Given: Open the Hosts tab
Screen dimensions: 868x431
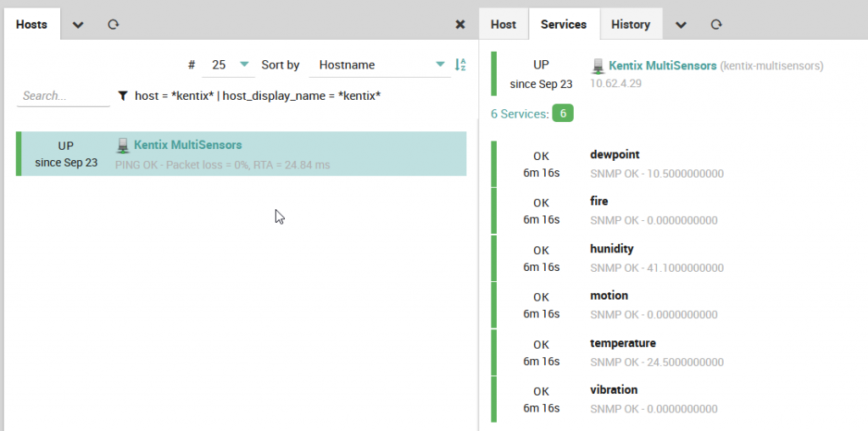Looking at the screenshot, I should (x=31, y=25).
